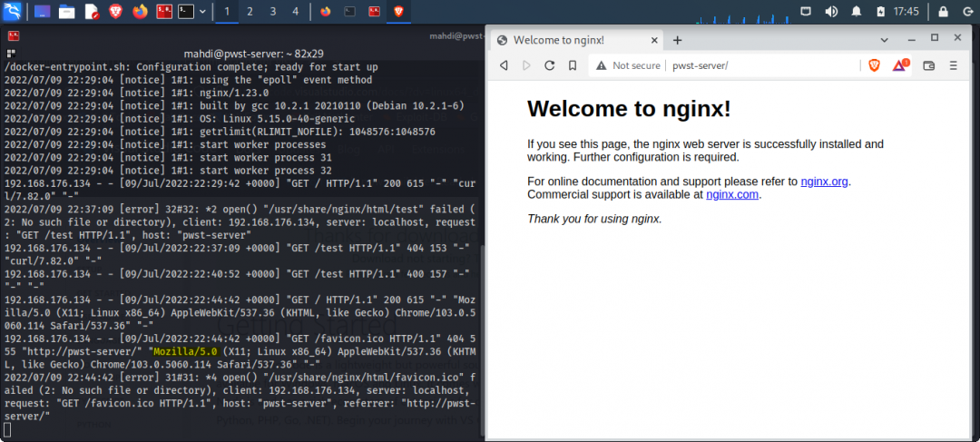The height and width of the screenshot is (442, 980).
Task: Close the 'Welcome to nginx!' tab
Action: (x=654, y=40)
